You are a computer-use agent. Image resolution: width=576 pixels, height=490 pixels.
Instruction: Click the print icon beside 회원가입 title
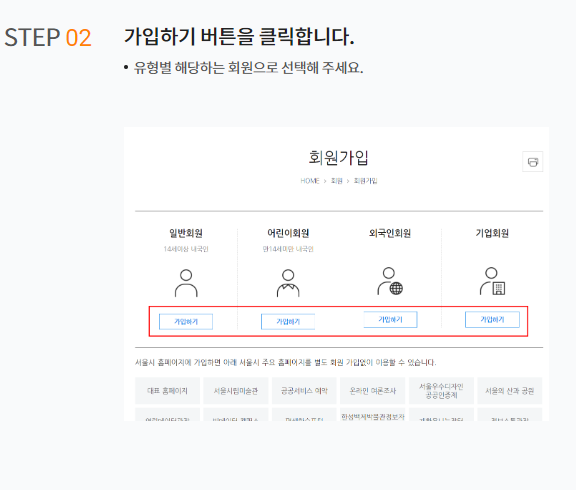[533, 162]
